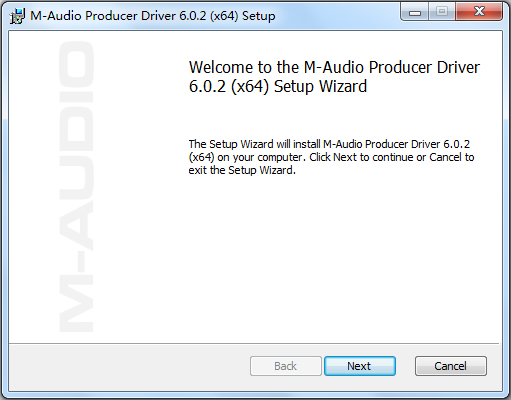Click the text line beginning (x64) on your computer

point(331,157)
